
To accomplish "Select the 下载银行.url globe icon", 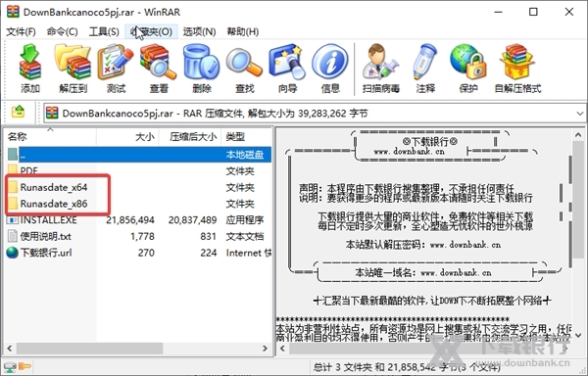I will tap(13, 253).
